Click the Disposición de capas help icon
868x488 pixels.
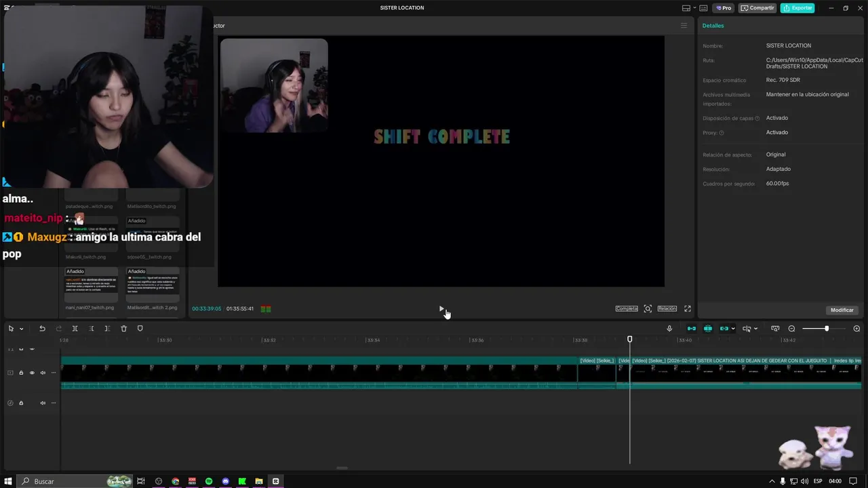point(757,119)
